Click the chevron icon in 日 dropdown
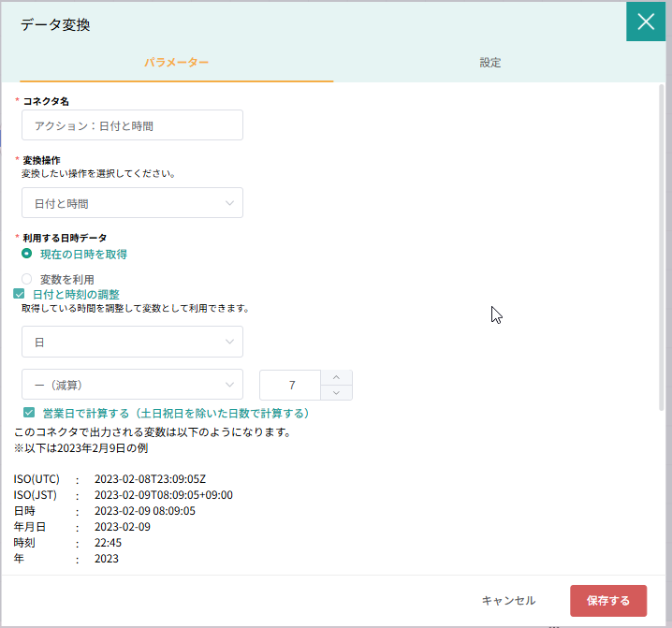The width and height of the screenshot is (672, 628). [x=230, y=342]
